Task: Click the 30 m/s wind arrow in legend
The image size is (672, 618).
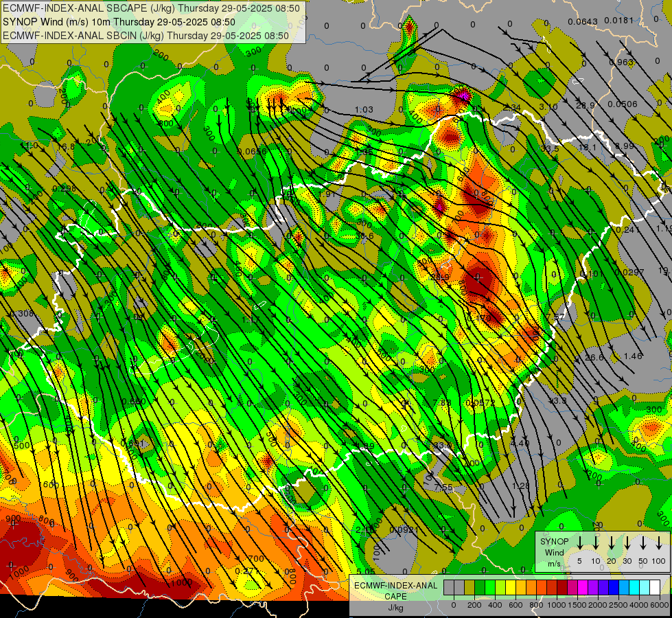Action: click(627, 542)
